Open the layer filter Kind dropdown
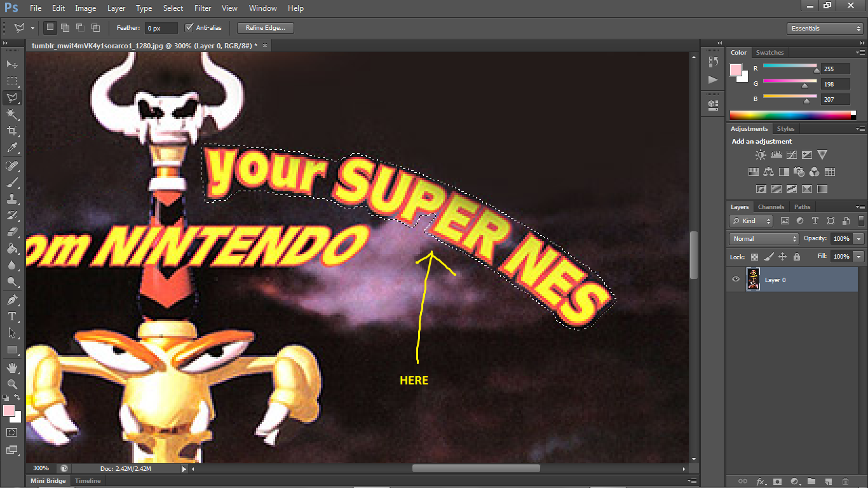This screenshot has height=488, width=868. (752, 221)
